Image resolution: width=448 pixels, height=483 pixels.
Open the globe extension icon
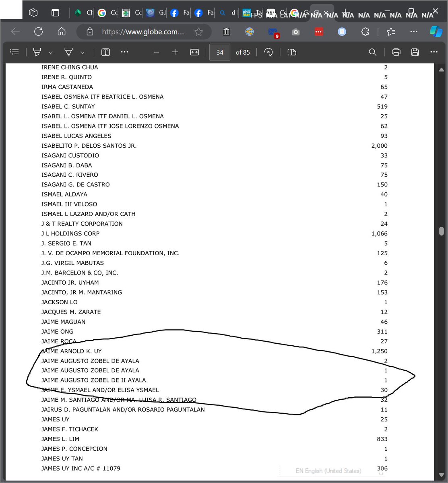pos(250,31)
